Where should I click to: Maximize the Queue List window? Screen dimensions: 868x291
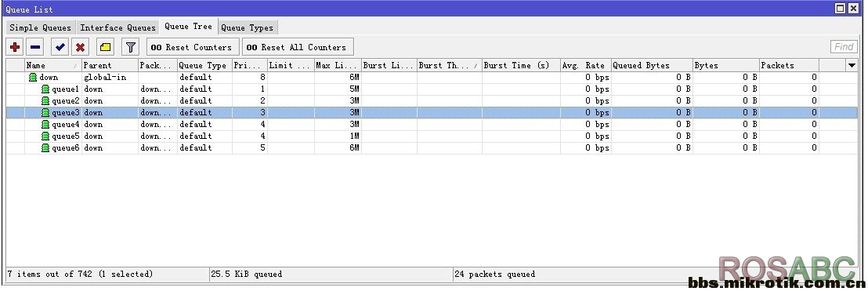click(841, 8)
